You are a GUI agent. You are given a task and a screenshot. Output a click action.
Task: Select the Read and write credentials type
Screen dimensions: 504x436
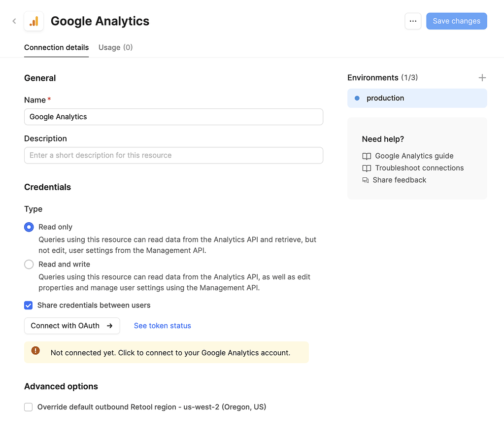point(29,264)
